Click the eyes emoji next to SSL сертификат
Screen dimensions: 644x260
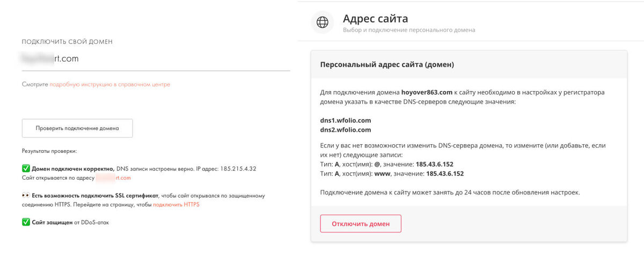[26, 196]
